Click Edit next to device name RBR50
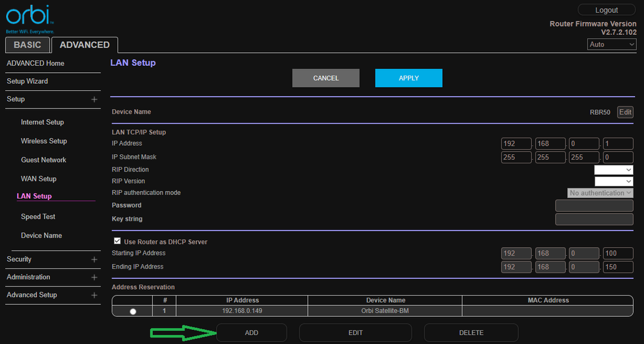This screenshot has height=344, width=644. click(625, 112)
